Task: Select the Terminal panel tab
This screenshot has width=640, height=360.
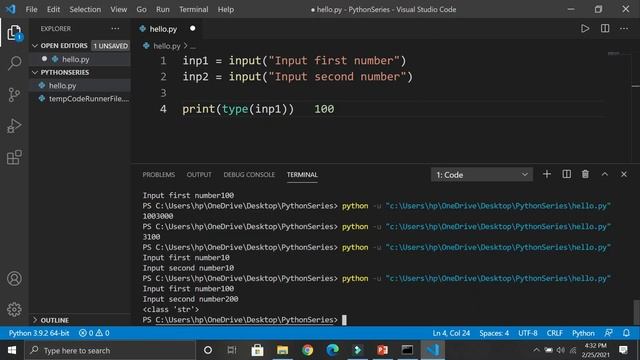Action: 302,175
